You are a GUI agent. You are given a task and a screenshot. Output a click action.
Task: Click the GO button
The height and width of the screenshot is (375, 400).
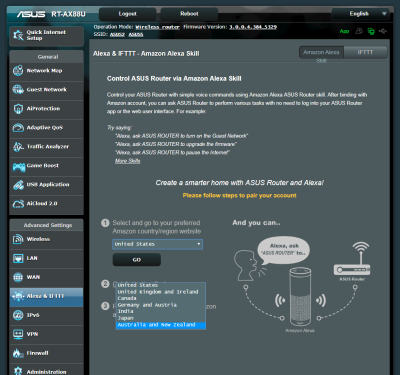137,260
